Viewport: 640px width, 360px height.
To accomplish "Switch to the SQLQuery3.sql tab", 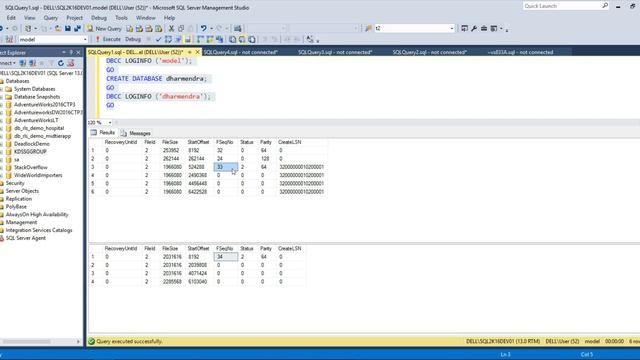I will click(x=335, y=52).
